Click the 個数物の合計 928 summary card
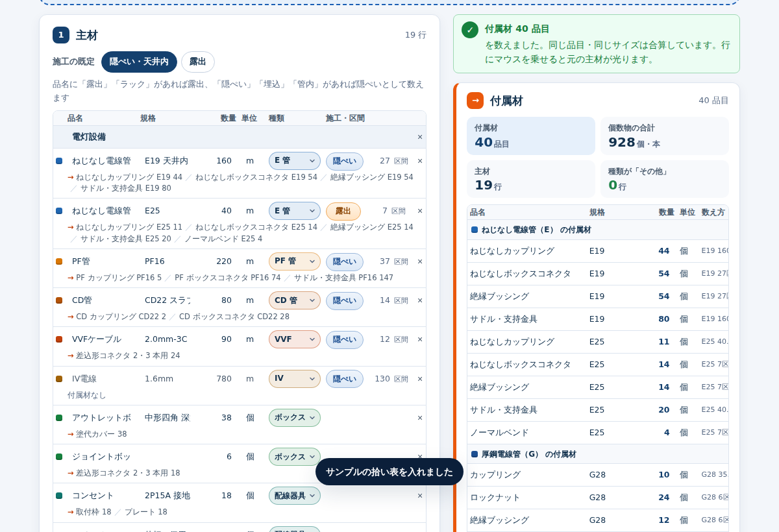 (665, 136)
